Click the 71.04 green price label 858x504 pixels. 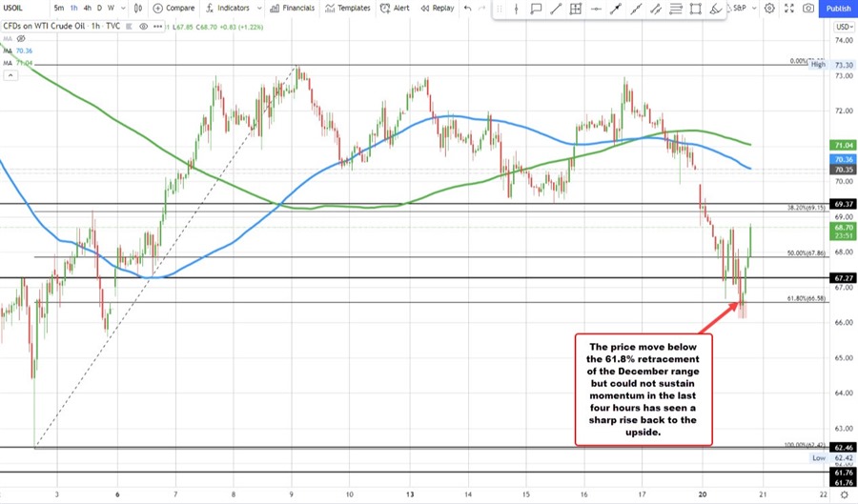(x=844, y=145)
